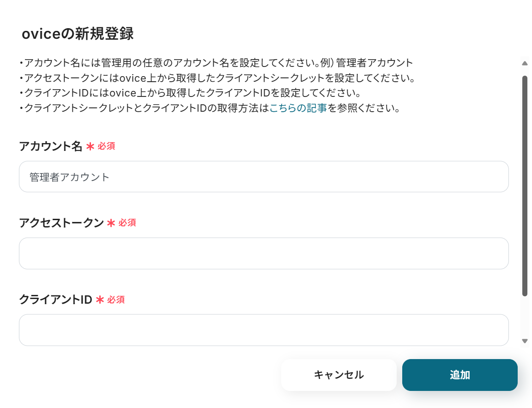Click the キャンセル button
The image size is (532, 408).
tap(339, 375)
